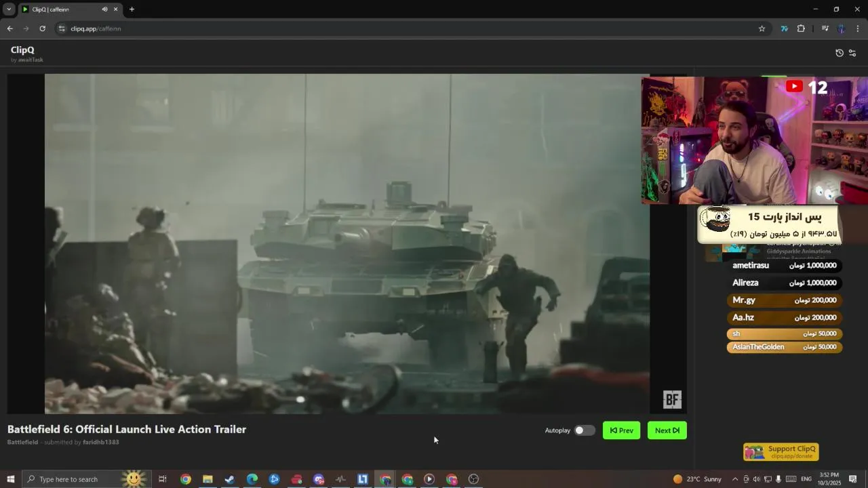The height and width of the screenshot is (488, 868).
Task: Close the ClipQ browser tab
Action: point(115,9)
